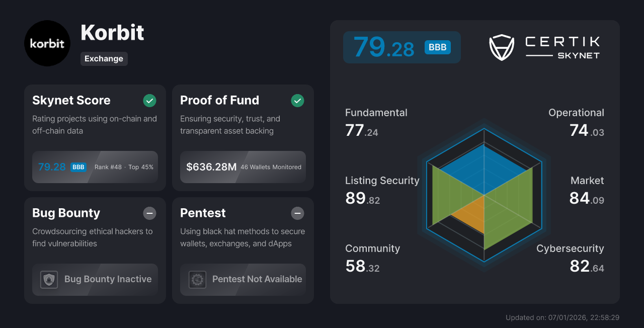Click the gear icon beside Pentest Not Available
Viewport: 644px width, 328px height.
point(197,279)
